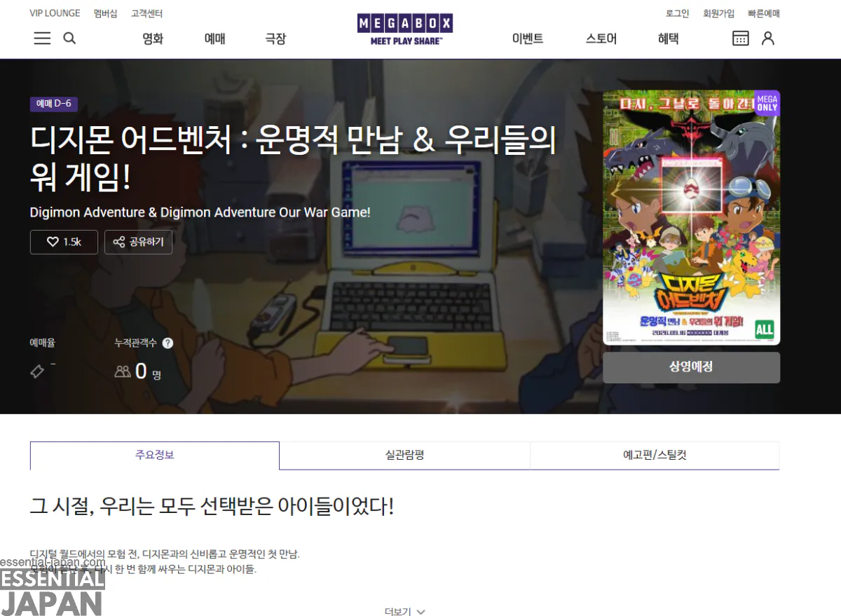Open the 극장 menu

pos(275,39)
